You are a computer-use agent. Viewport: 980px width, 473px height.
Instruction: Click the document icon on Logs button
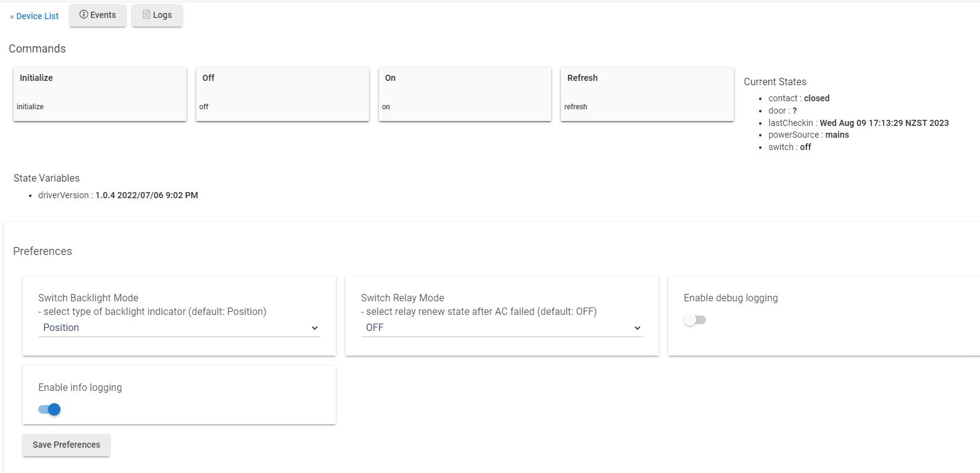[146, 15]
